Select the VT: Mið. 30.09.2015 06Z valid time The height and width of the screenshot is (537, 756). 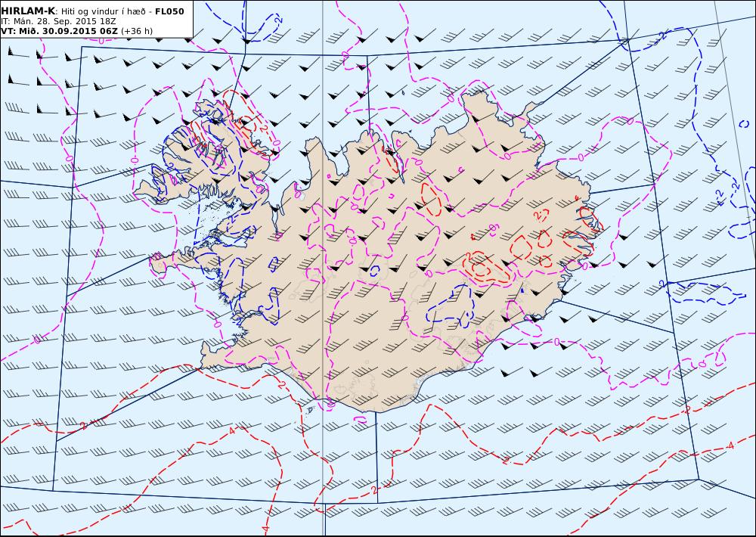(x=59, y=31)
